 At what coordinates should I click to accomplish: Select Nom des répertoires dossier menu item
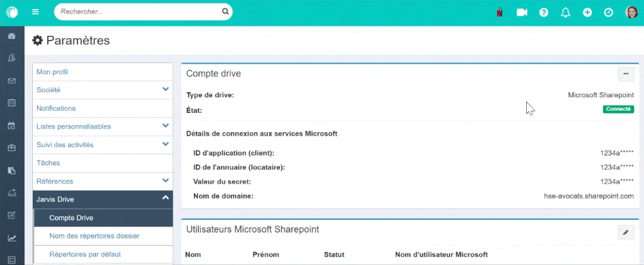94,236
